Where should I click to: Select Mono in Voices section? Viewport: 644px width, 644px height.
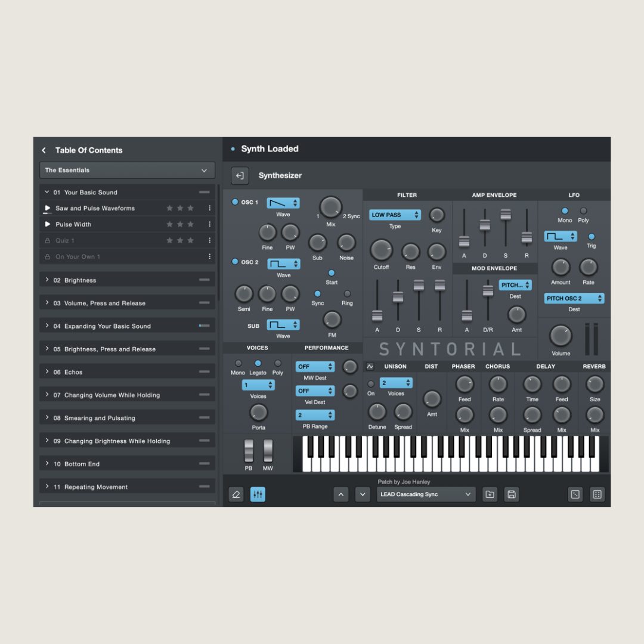coord(238,364)
